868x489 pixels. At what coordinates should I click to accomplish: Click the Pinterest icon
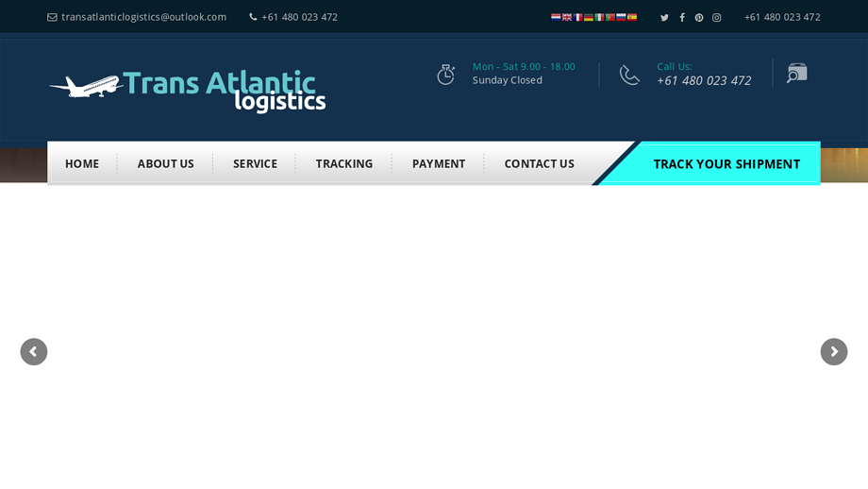point(699,18)
